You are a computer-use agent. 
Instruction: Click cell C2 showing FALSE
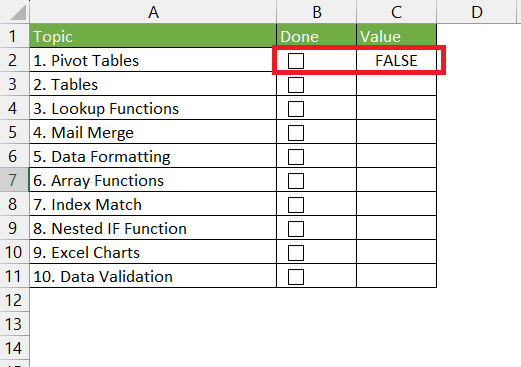(x=396, y=60)
